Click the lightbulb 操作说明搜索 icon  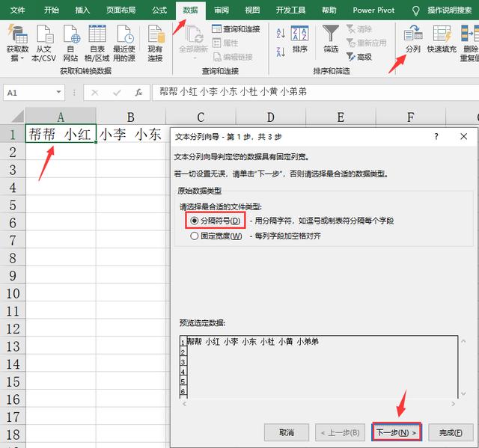pos(416,10)
